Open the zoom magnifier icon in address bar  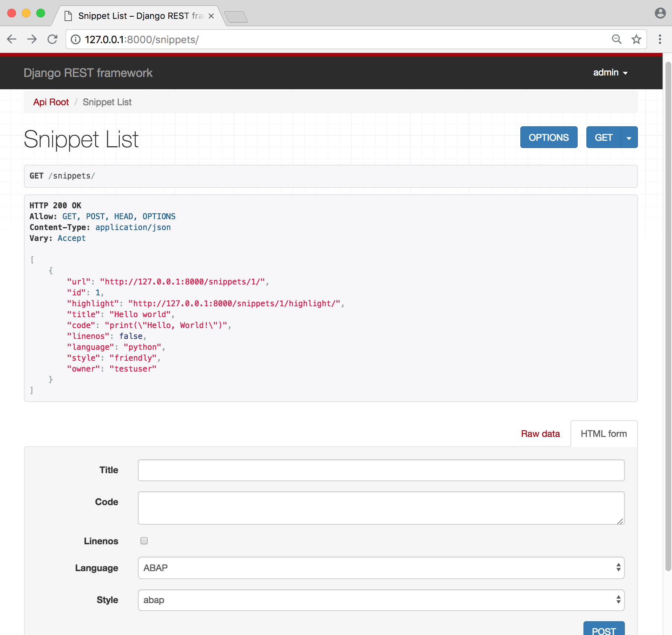(616, 39)
